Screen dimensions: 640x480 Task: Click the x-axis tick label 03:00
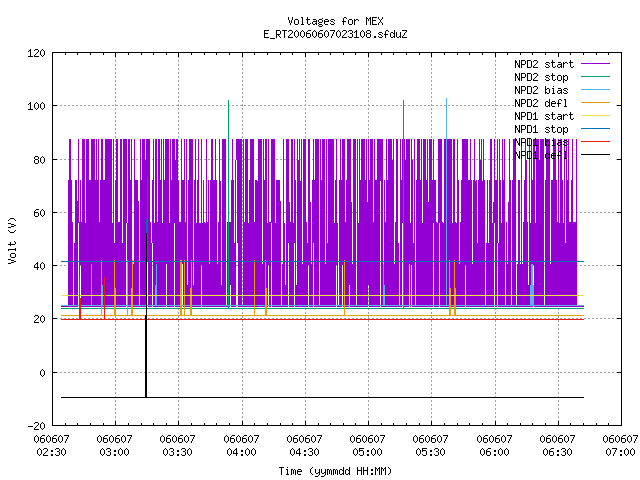click(115, 452)
